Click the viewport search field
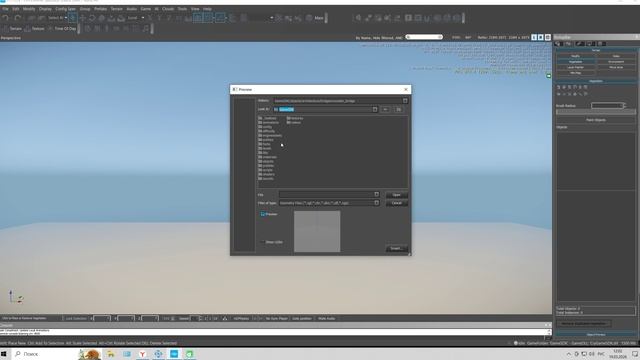This screenshot has width=640, height=360. tap(424, 37)
